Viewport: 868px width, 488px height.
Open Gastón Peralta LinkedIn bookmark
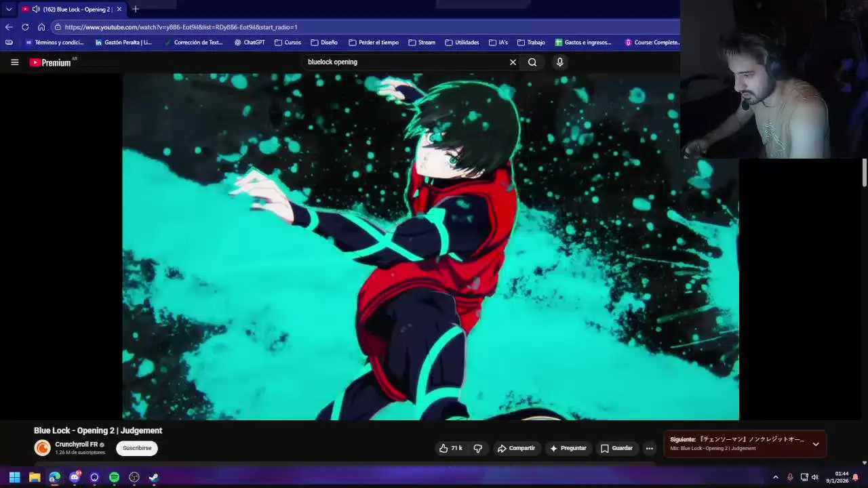(x=123, y=43)
